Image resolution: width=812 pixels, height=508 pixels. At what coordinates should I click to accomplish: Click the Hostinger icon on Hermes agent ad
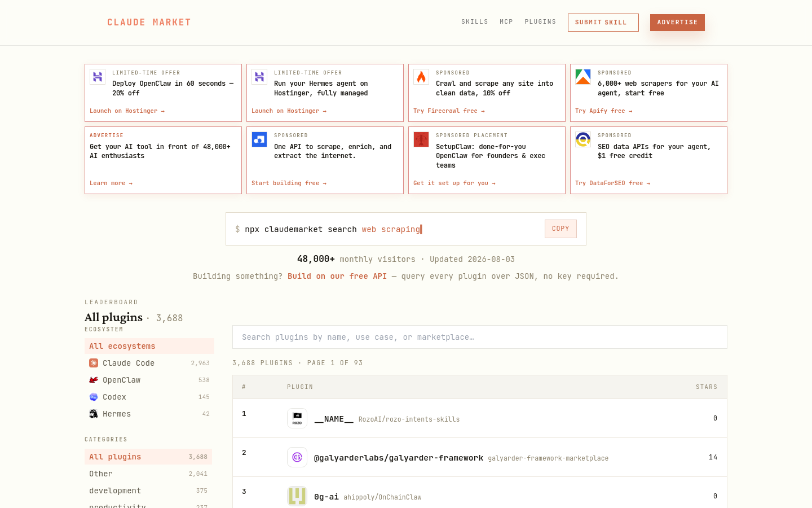coord(259,77)
